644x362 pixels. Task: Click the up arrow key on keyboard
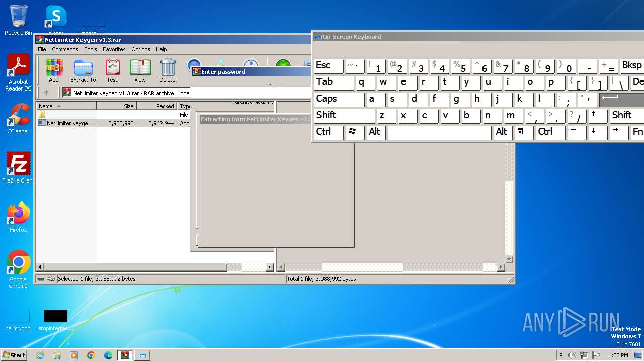tap(598, 116)
